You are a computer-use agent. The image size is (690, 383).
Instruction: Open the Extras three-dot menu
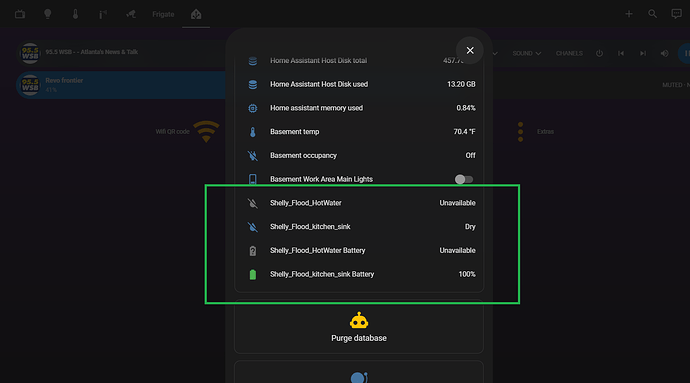click(521, 132)
